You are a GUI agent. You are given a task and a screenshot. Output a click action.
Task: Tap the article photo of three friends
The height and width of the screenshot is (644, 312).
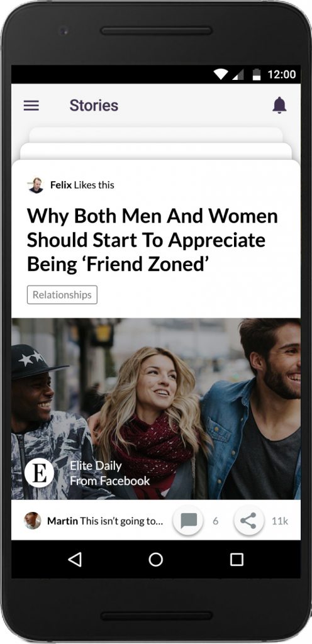156,409
